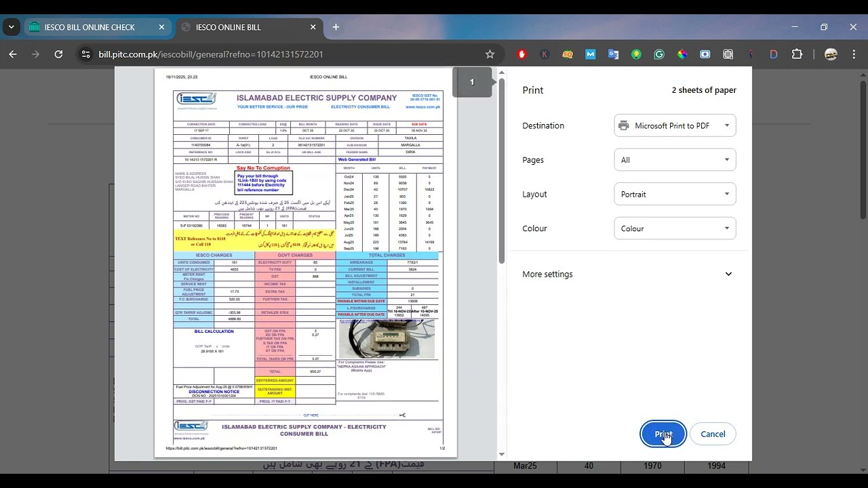The height and width of the screenshot is (488, 868).
Task: Open the Pages dropdown showing All
Action: (x=675, y=160)
